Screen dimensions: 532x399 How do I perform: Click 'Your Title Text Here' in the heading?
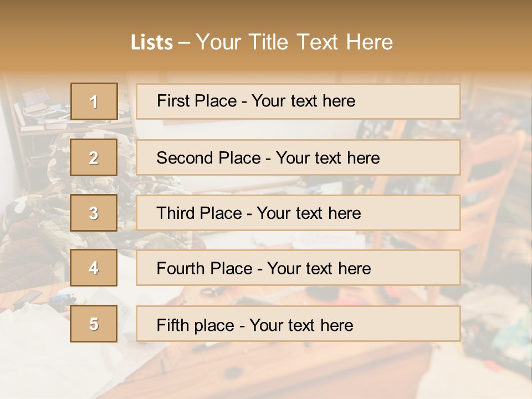tap(294, 42)
